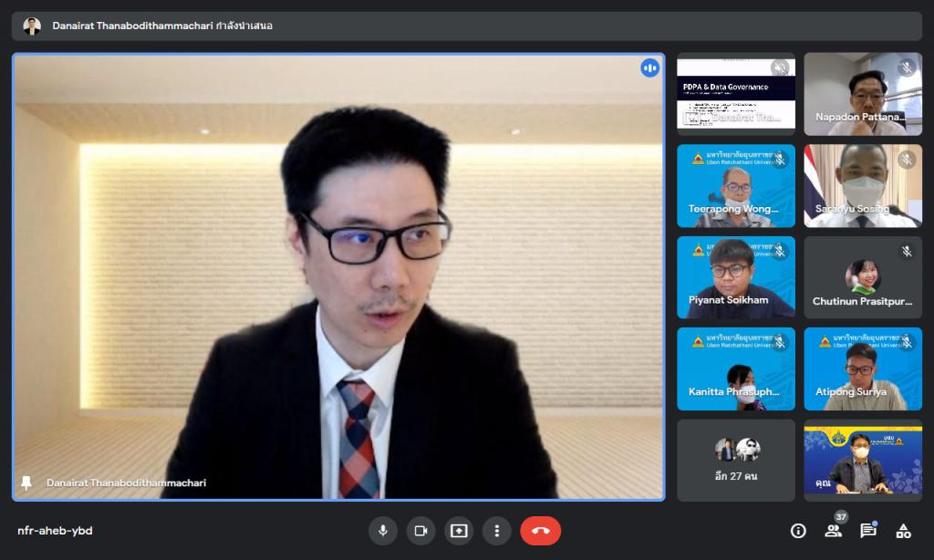Click the present screen share icon
The image size is (934, 560).
[x=459, y=531]
